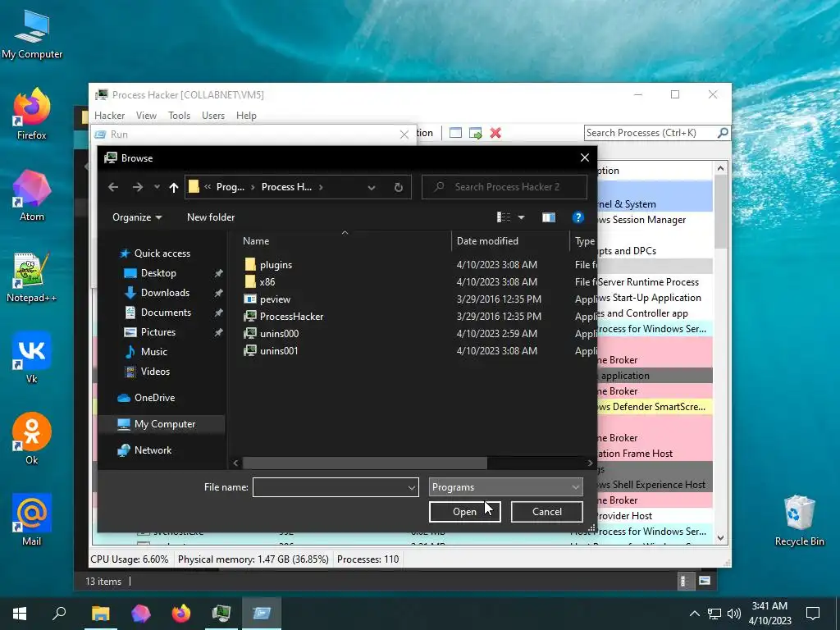Image resolution: width=840 pixels, height=630 pixels.
Task: Open the Hacker menu
Action: pos(109,116)
